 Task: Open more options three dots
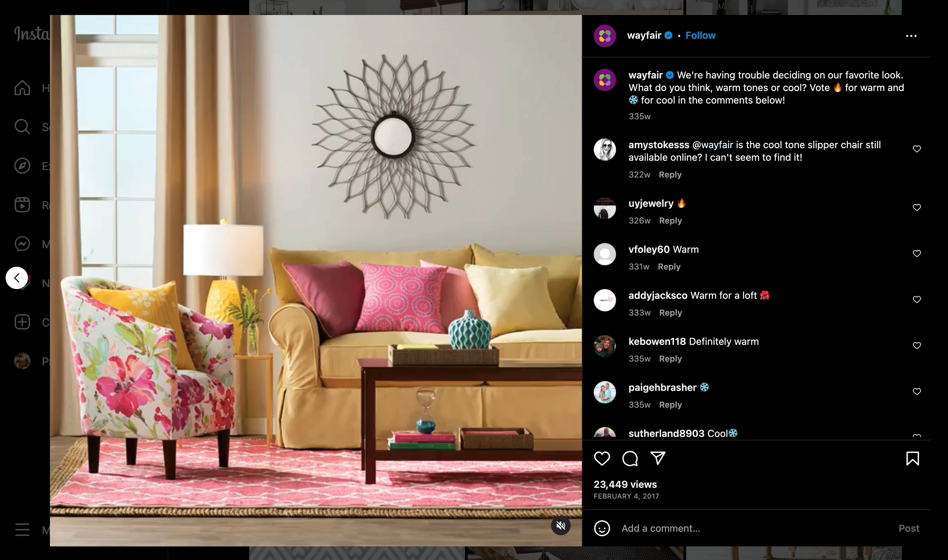tap(911, 36)
